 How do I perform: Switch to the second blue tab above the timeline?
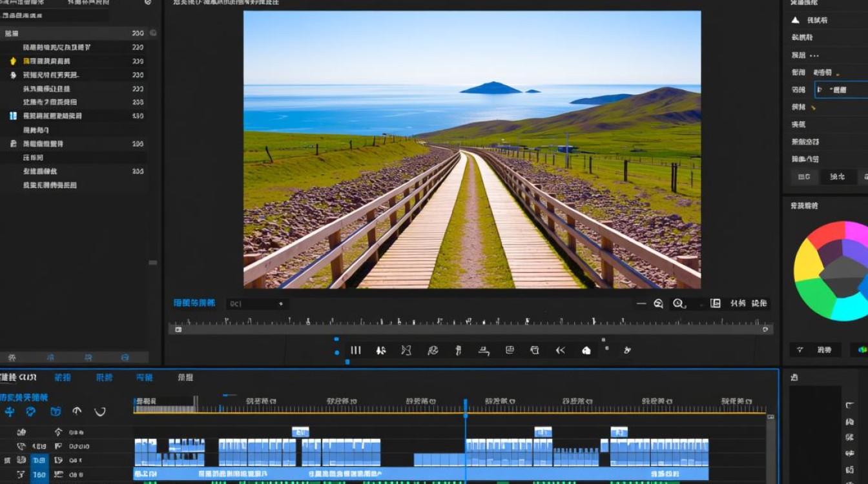104,378
